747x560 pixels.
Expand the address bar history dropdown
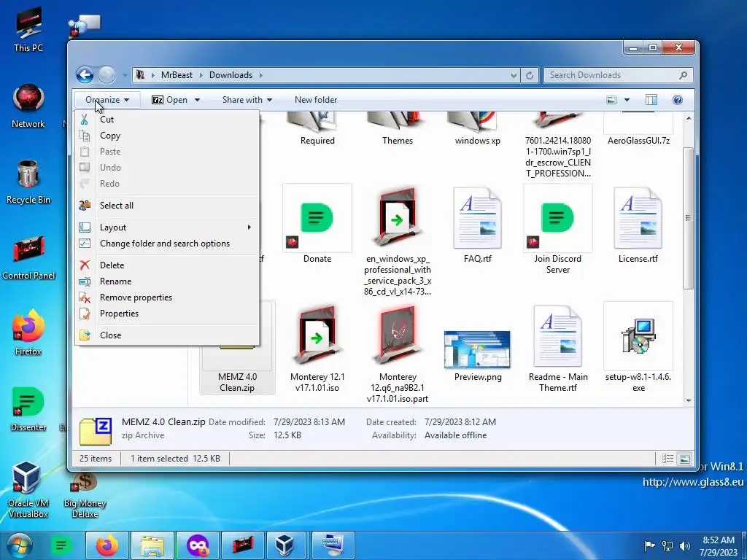coord(514,75)
